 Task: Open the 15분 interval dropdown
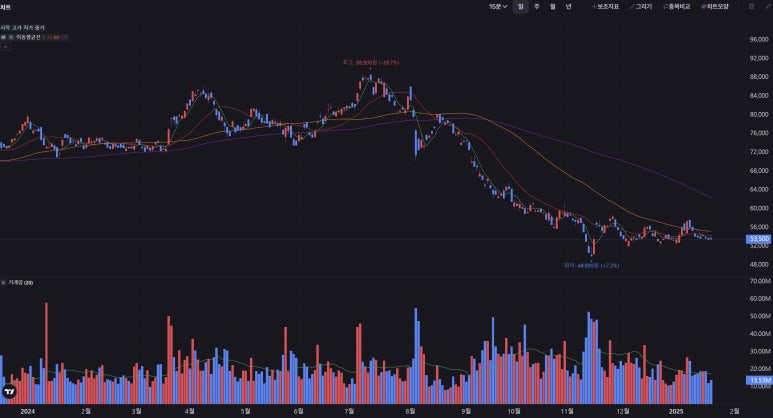pyautogui.click(x=498, y=6)
